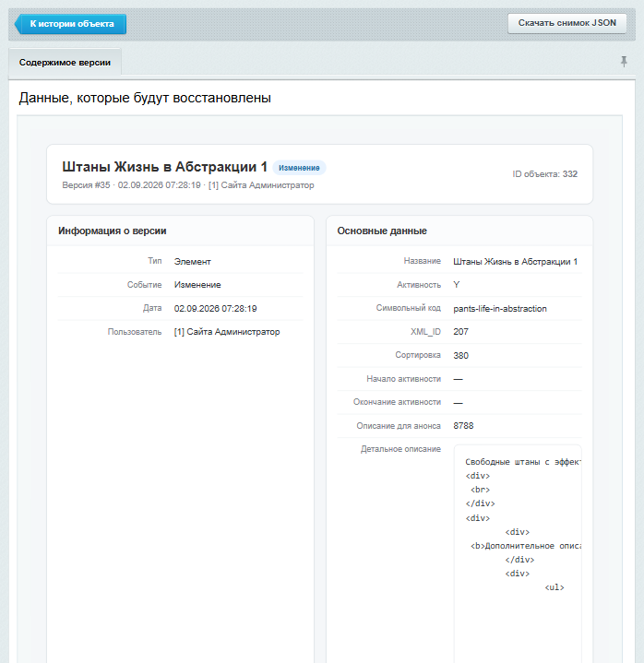Click the '<br>' code line

[x=481, y=490]
